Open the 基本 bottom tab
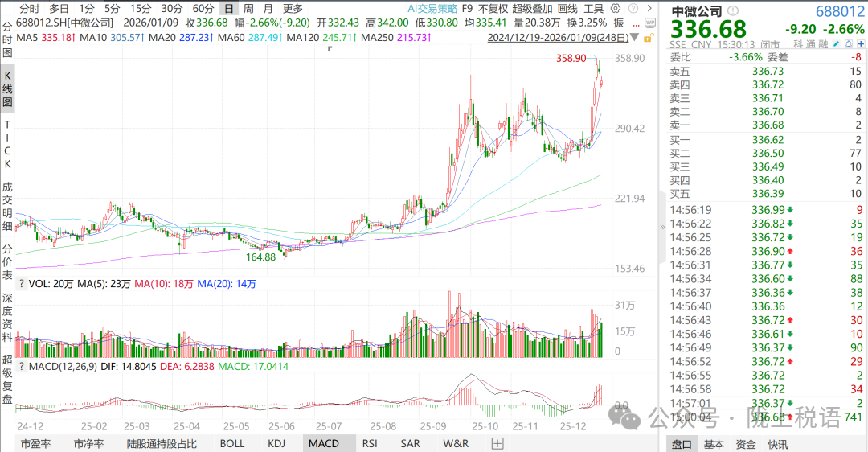Viewport: 868px width, 452px height. click(x=714, y=444)
